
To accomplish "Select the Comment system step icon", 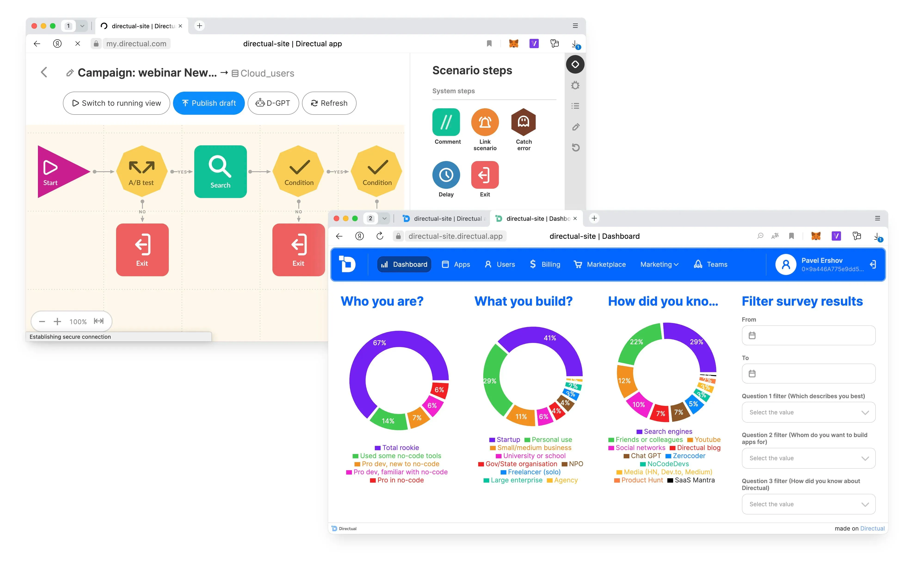I will click(446, 122).
